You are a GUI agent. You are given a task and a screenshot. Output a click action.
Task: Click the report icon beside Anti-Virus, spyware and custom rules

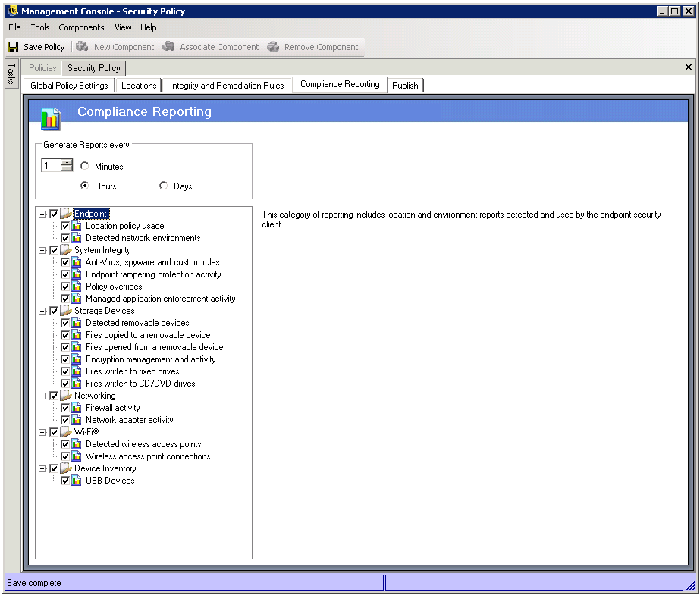(x=77, y=261)
